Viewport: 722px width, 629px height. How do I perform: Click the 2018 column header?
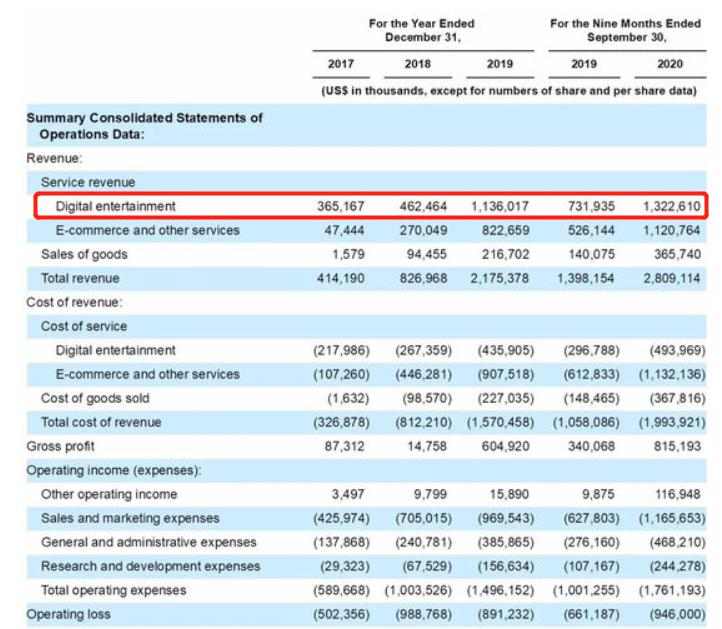tap(418, 64)
